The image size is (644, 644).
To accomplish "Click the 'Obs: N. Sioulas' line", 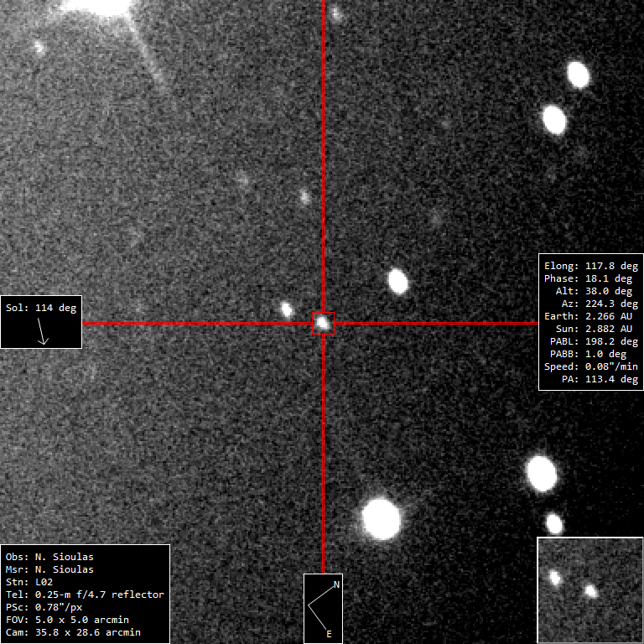I will 49,557.
